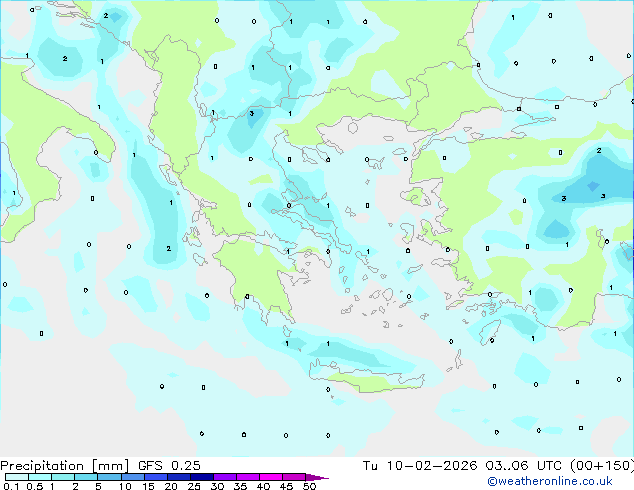The height and width of the screenshot is (490, 634).
Task: Select the 1–2 mm legend color swatch
Action: tap(63, 477)
